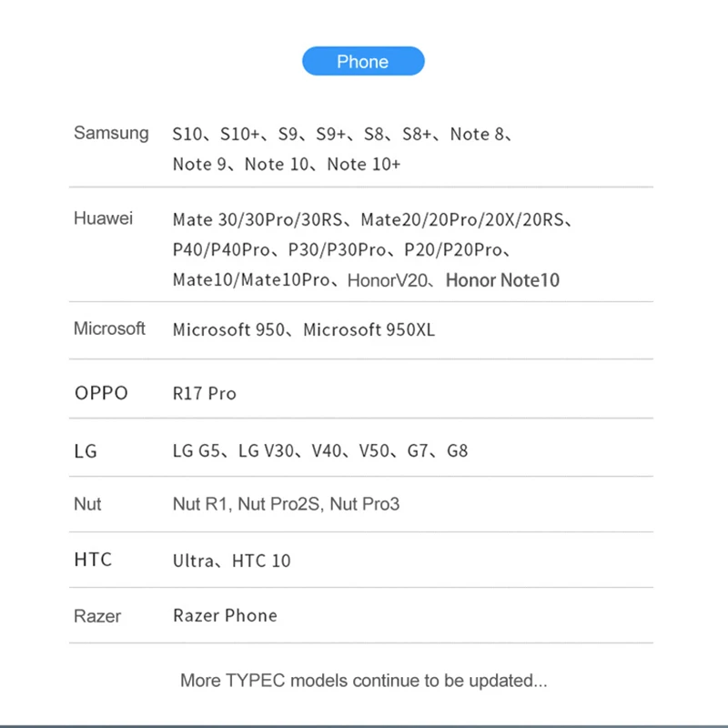The width and height of the screenshot is (728, 728).
Task: Select the LG brand label
Action: [x=86, y=450]
